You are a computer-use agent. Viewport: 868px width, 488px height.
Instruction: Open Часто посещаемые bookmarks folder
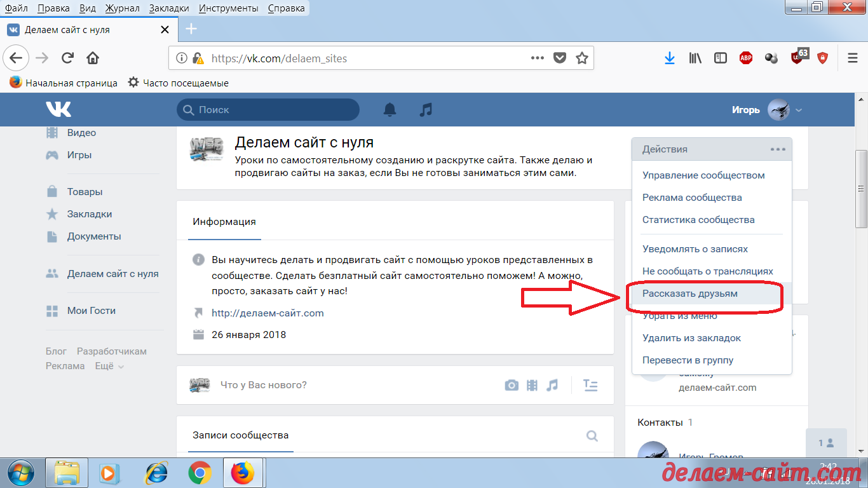(178, 83)
